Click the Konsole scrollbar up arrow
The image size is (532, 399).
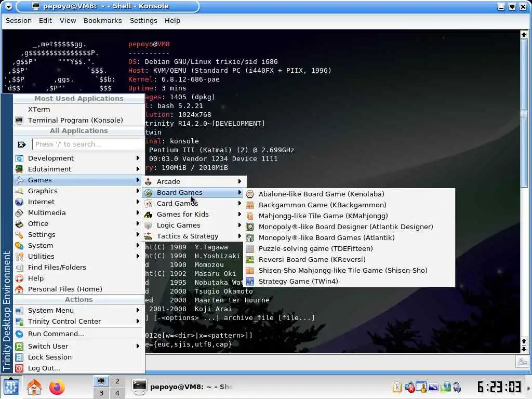pyautogui.click(x=524, y=35)
